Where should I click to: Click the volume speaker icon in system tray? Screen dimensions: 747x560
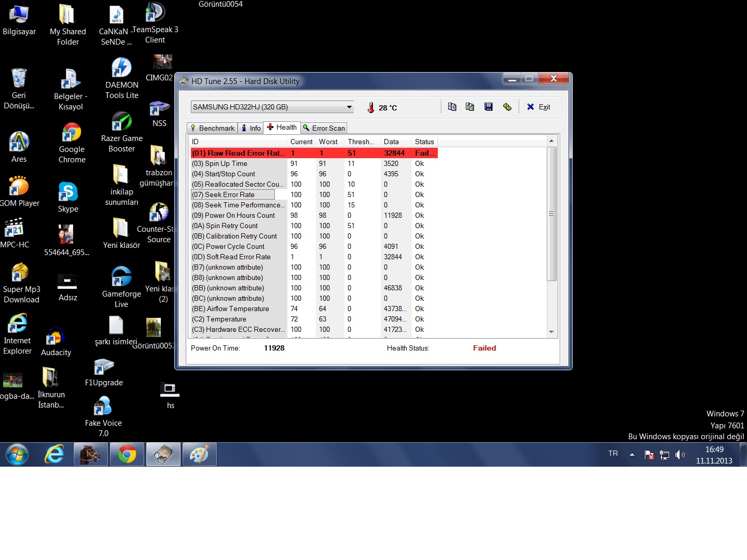[x=680, y=455]
